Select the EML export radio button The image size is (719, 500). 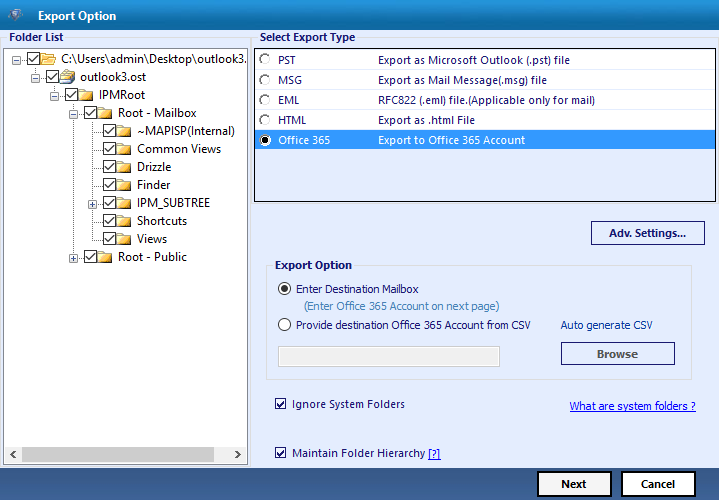pyautogui.click(x=265, y=100)
